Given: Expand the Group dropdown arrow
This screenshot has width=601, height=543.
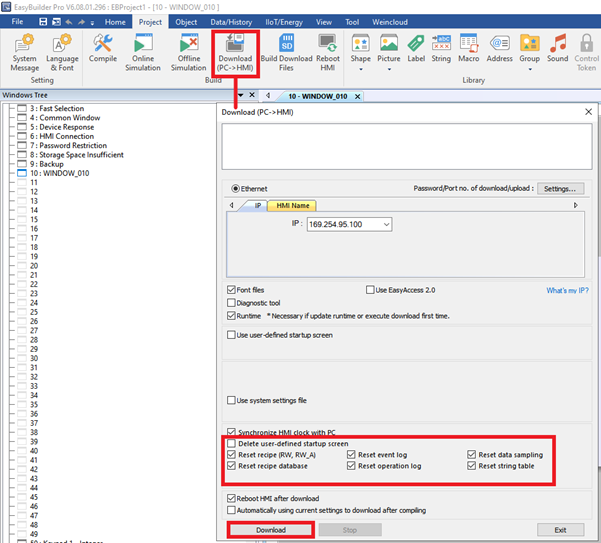Looking at the screenshot, I should click(530, 70).
